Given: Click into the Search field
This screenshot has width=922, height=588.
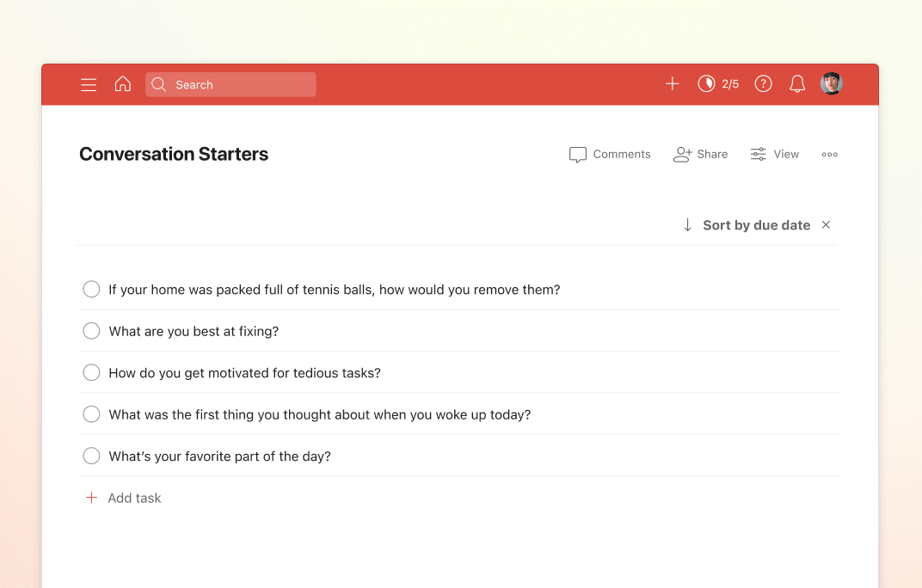Looking at the screenshot, I should point(241,84).
